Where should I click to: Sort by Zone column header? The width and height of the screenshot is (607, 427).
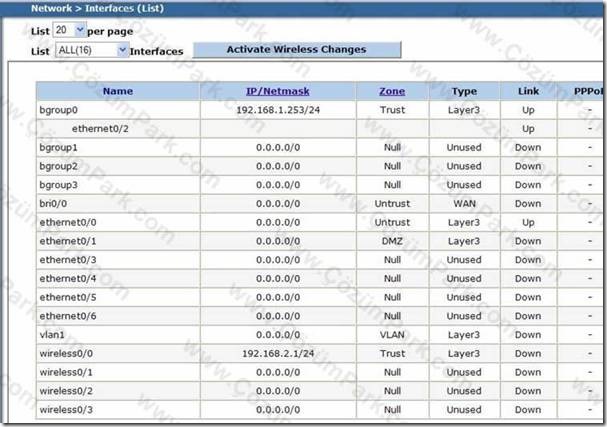pos(392,91)
